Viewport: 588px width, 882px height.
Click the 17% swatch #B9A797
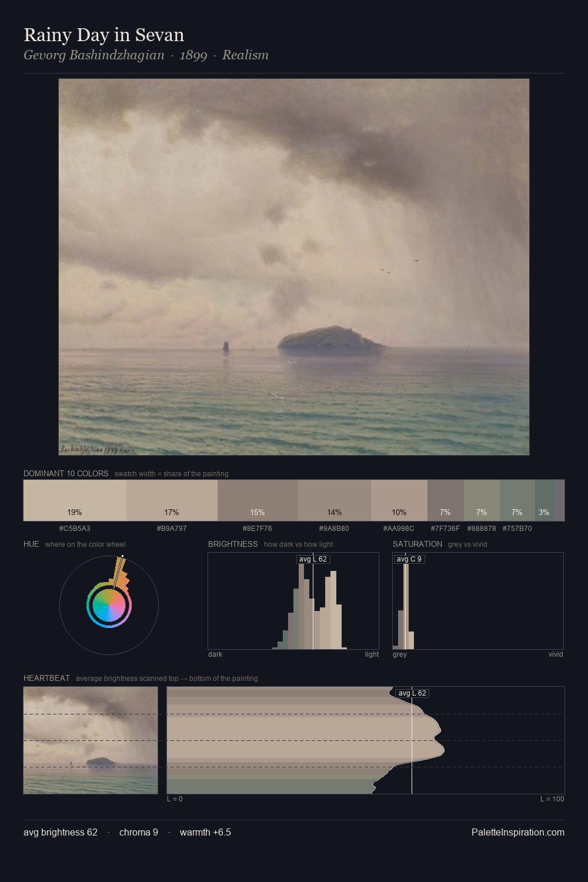[x=172, y=500]
